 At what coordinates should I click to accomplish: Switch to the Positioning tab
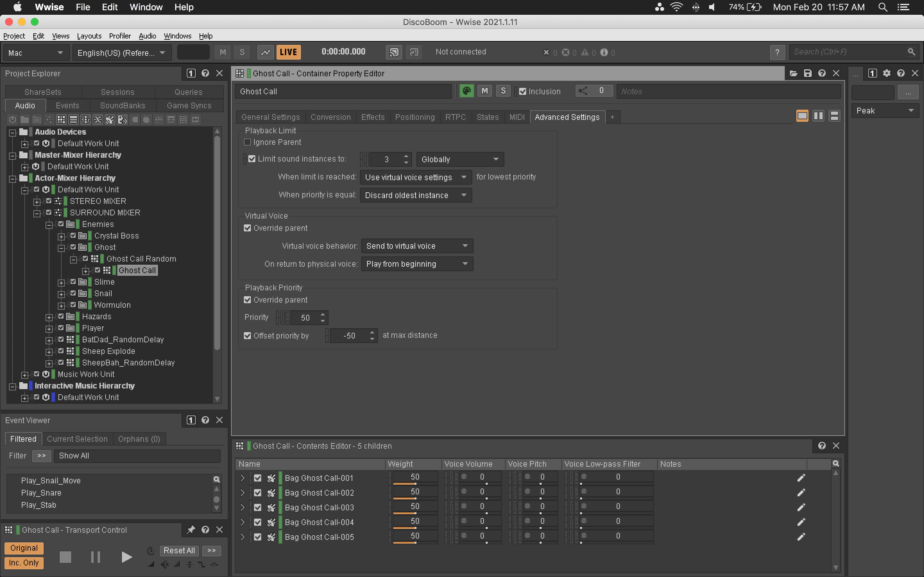pyautogui.click(x=415, y=117)
